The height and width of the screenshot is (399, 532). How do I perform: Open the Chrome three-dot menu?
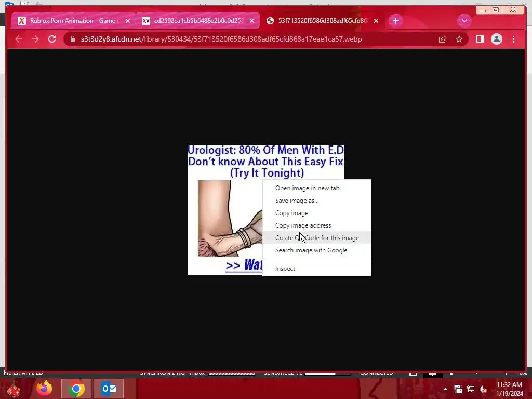pyautogui.click(x=513, y=39)
